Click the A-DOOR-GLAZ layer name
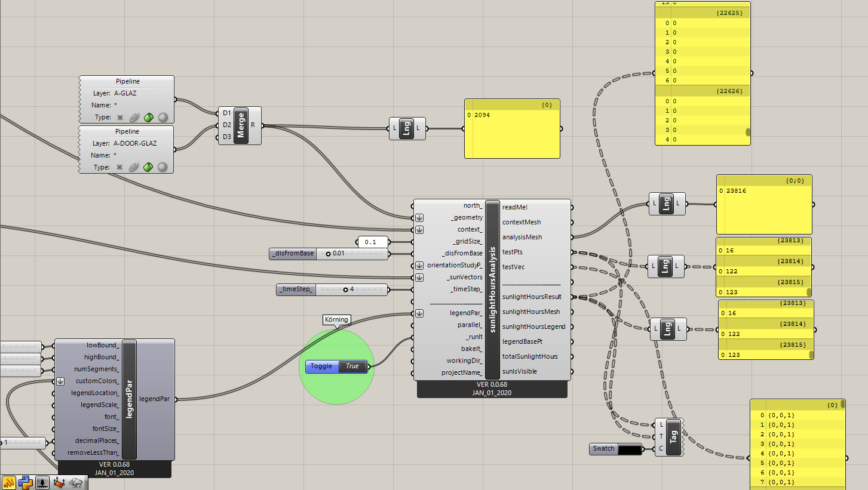The height and width of the screenshot is (490, 868). (x=135, y=143)
